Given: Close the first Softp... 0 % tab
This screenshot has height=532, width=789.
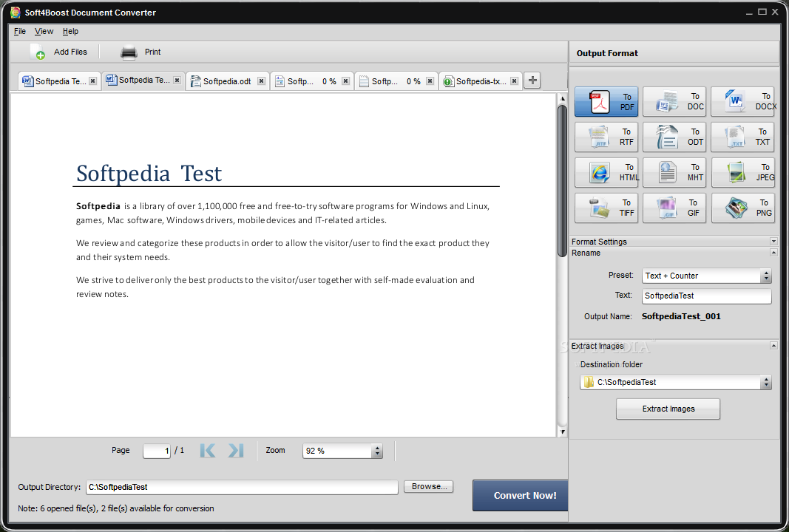Looking at the screenshot, I should click(345, 81).
